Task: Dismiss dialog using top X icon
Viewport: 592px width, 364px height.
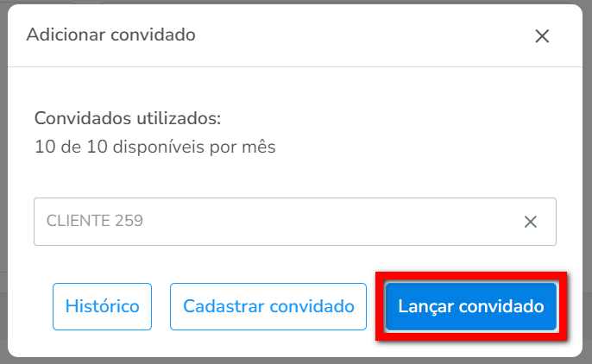Action: click(x=542, y=36)
